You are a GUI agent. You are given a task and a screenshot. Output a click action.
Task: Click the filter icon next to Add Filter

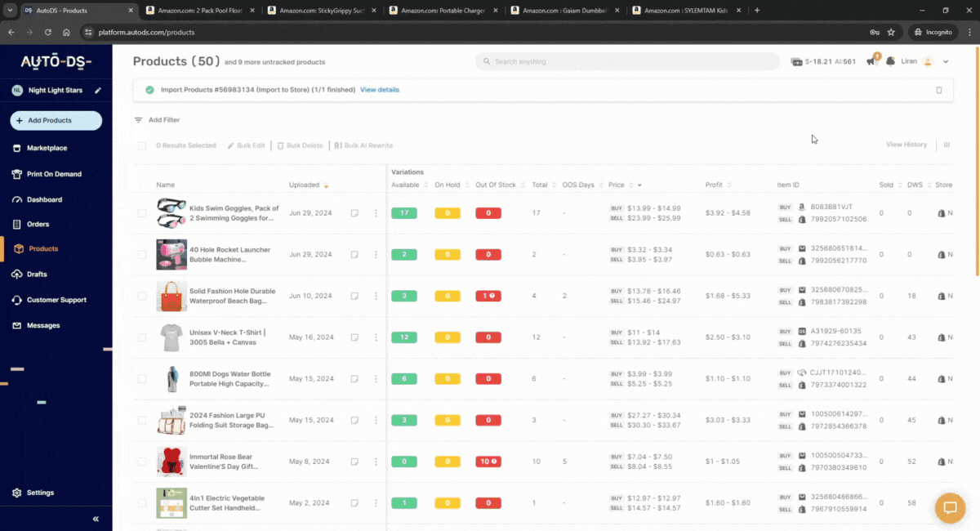[x=139, y=120]
